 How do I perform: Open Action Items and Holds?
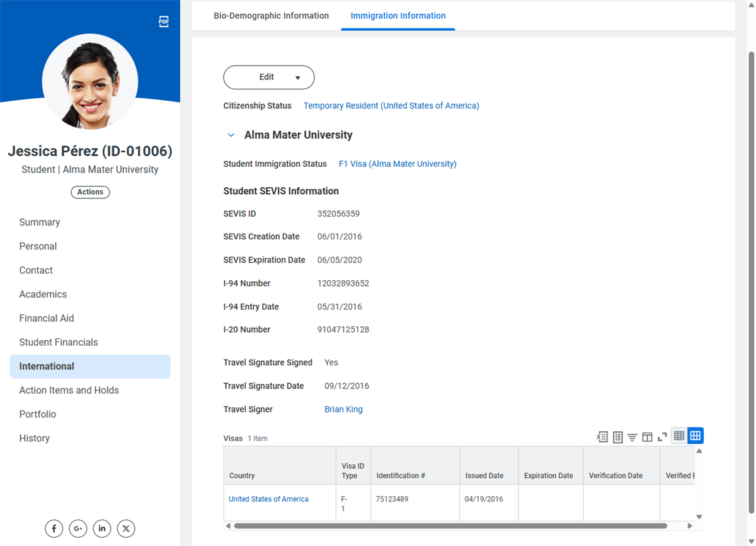90,390
